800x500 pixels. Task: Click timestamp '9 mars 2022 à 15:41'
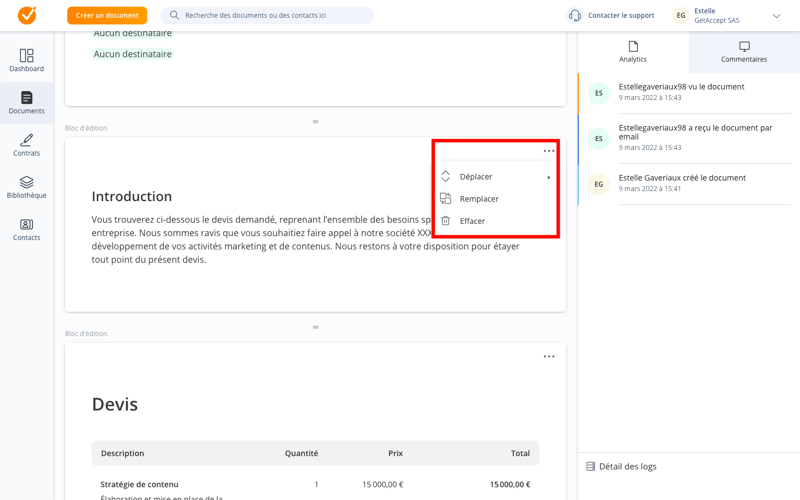coord(649,189)
